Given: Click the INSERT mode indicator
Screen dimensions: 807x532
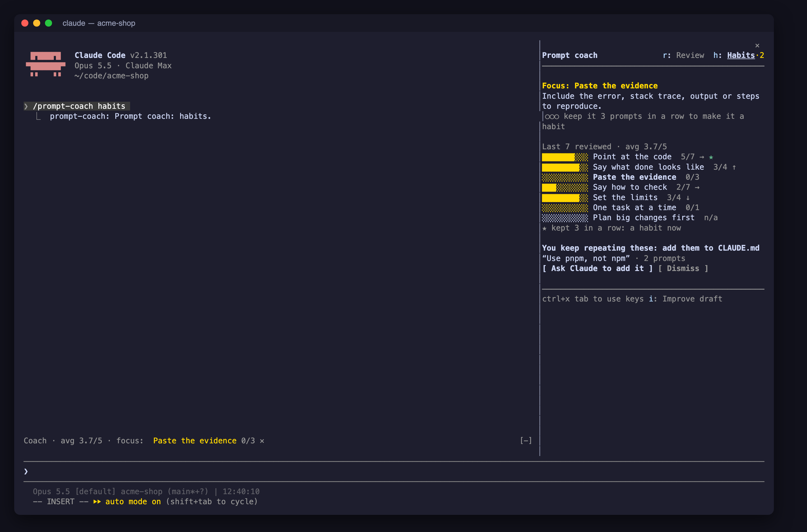Looking at the screenshot, I should [60, 502].
